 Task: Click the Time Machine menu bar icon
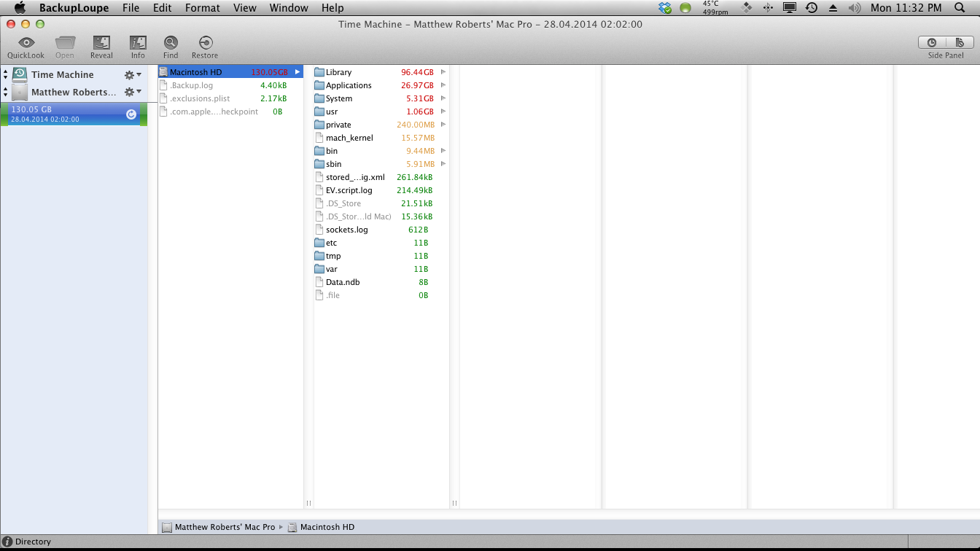point(811,8)
